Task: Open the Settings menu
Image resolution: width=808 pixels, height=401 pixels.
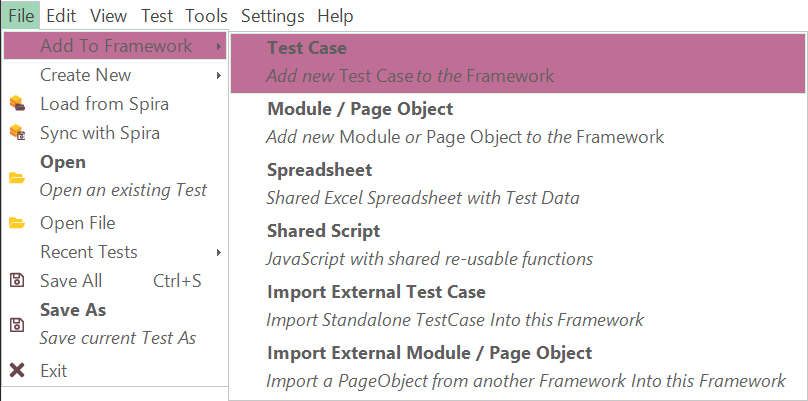Action: click(273, 16)
